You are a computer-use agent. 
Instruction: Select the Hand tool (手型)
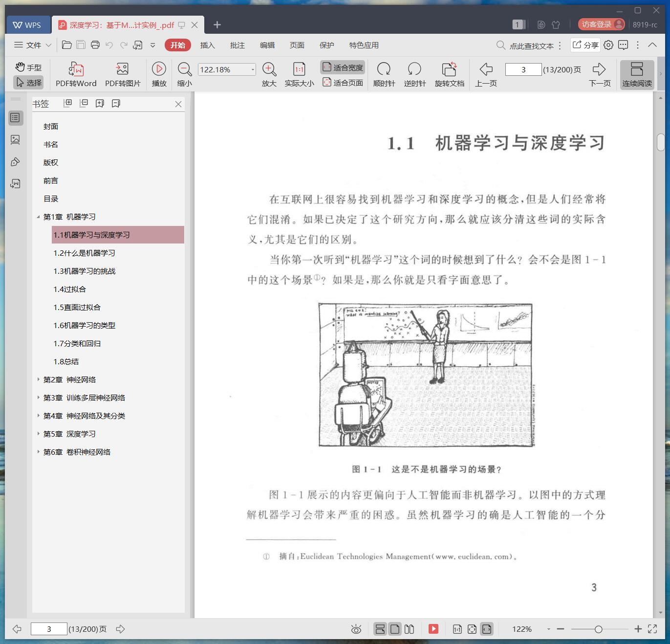click(28, 67)
